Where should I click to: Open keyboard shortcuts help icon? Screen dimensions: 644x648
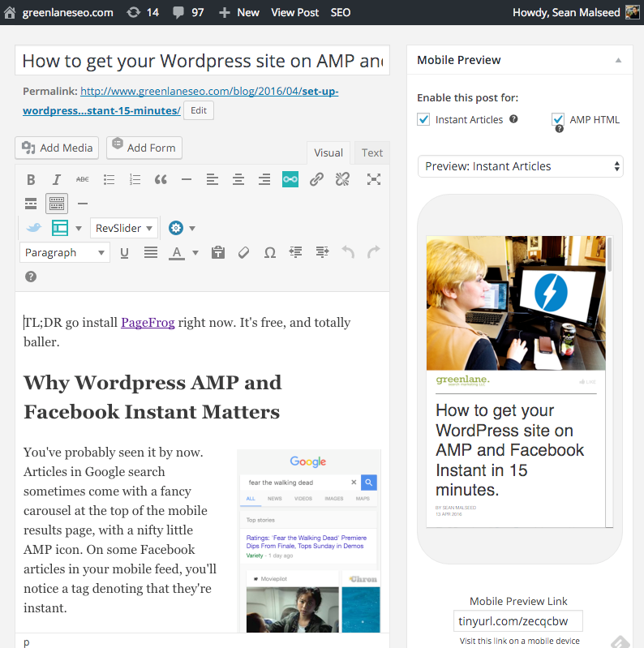point(31,277)
